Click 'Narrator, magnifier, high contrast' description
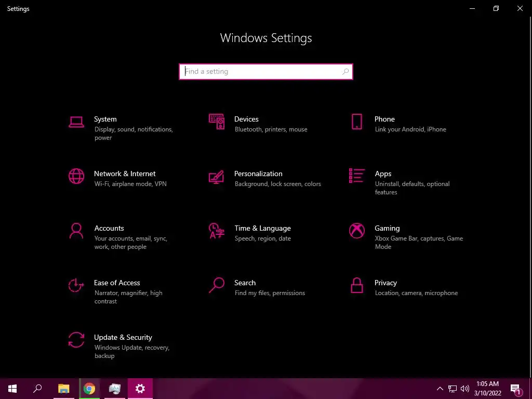532x399 pixels. pos(128,297)
